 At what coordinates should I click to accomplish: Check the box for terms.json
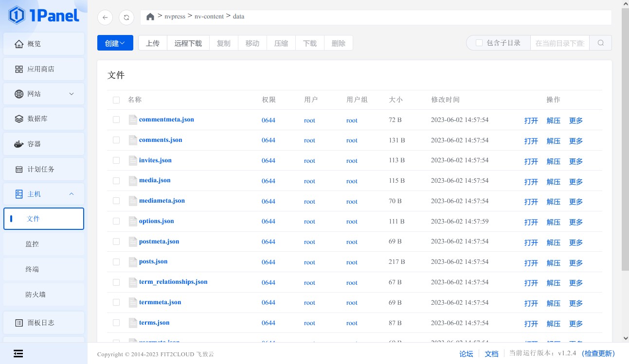pos(116,323)
